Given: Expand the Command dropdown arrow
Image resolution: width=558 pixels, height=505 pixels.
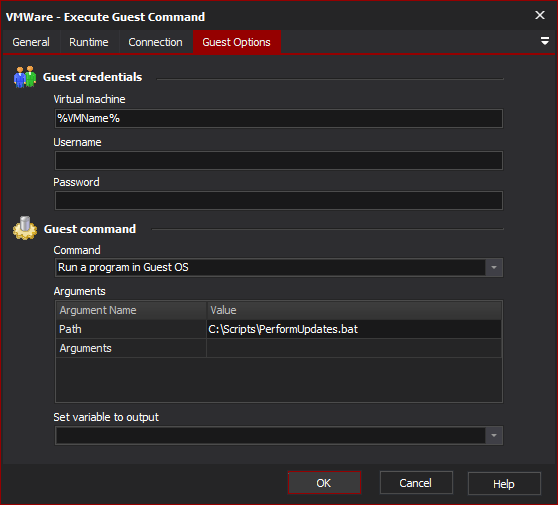Looking at the screenshot, I should (494, 267).
